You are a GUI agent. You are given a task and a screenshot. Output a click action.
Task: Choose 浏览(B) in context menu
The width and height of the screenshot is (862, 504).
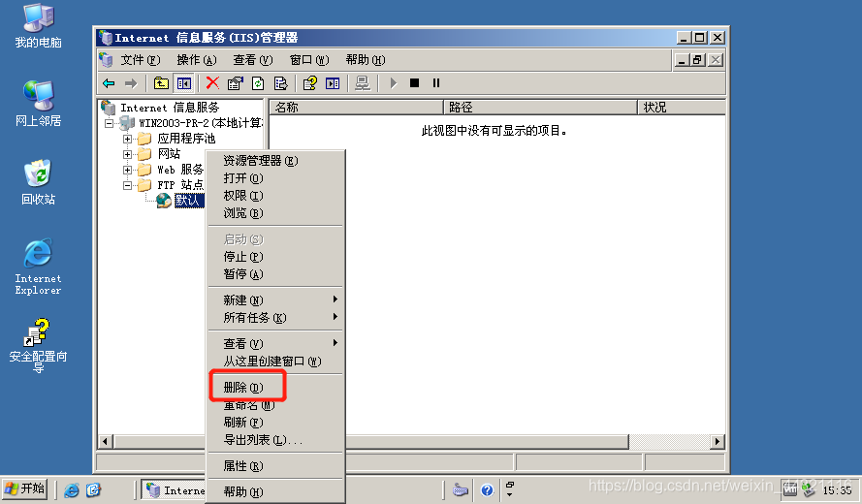click(x=275, y=212)
